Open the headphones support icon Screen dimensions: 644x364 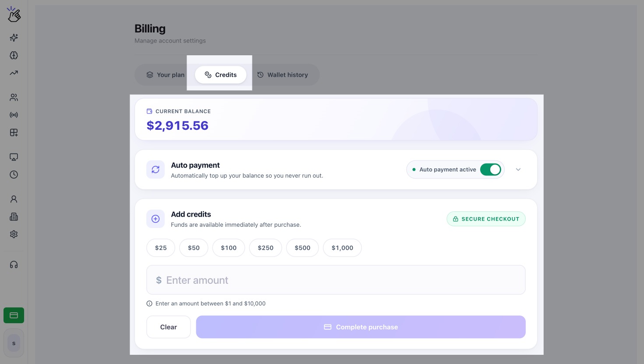click(x=14, y=264)
